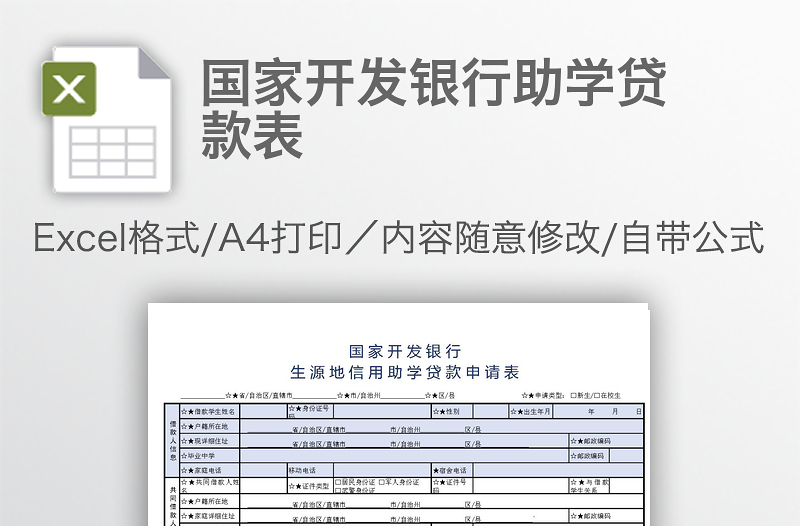Check the 在校生 application type box

(597, 395)
